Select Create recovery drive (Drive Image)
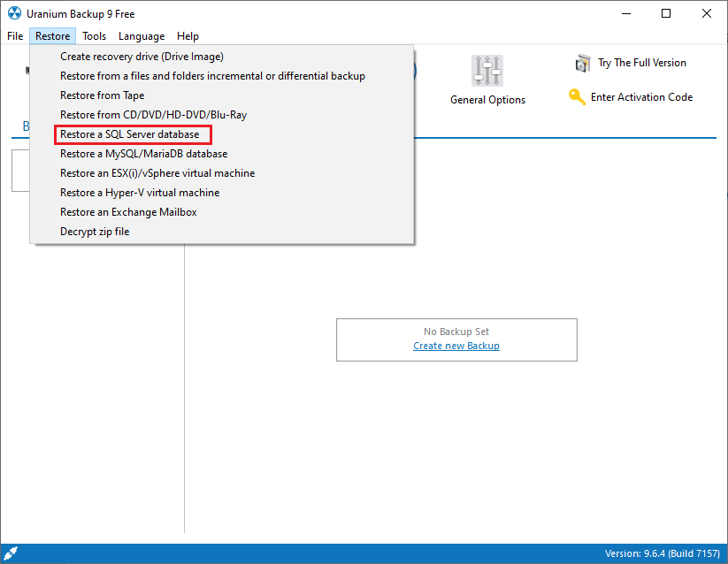This screenshot has width=728, height=564. (142, 57)
